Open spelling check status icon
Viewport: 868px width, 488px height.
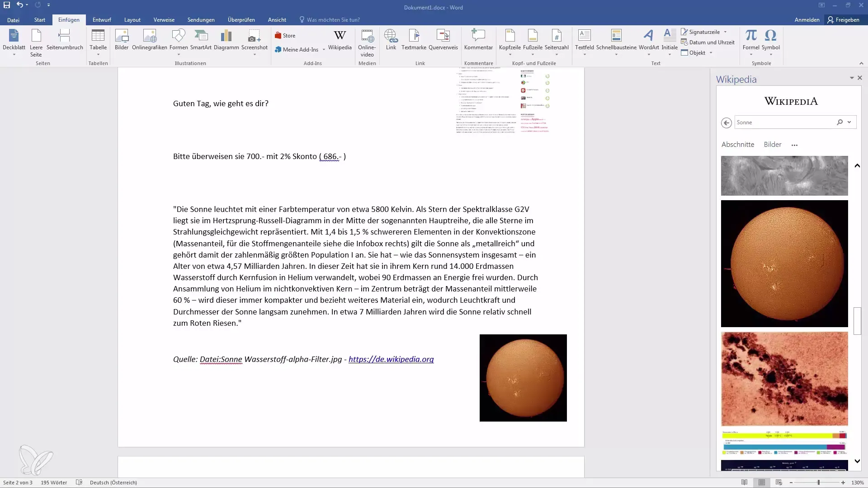(79, 483)
